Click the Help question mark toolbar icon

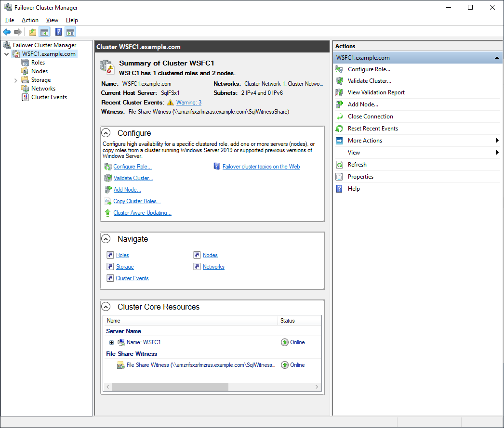point(58,32)
